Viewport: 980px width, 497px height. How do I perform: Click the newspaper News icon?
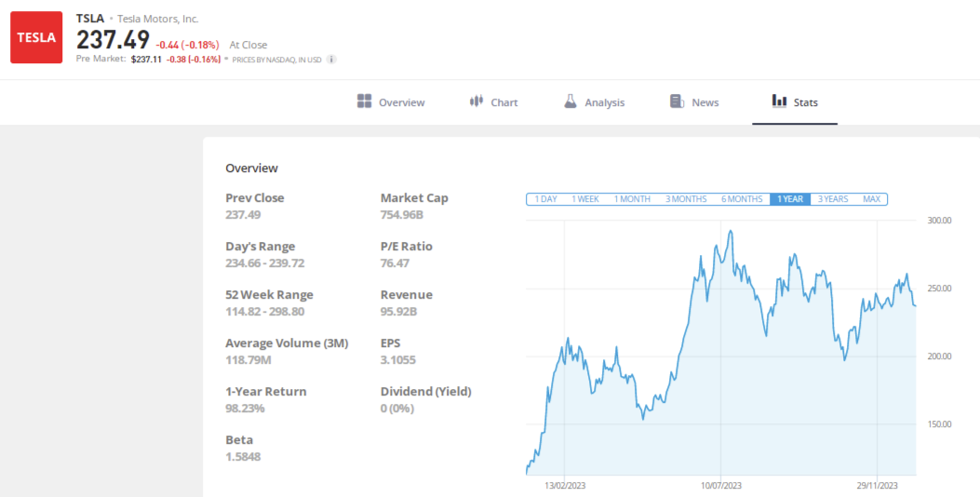[x=677, y=101]
